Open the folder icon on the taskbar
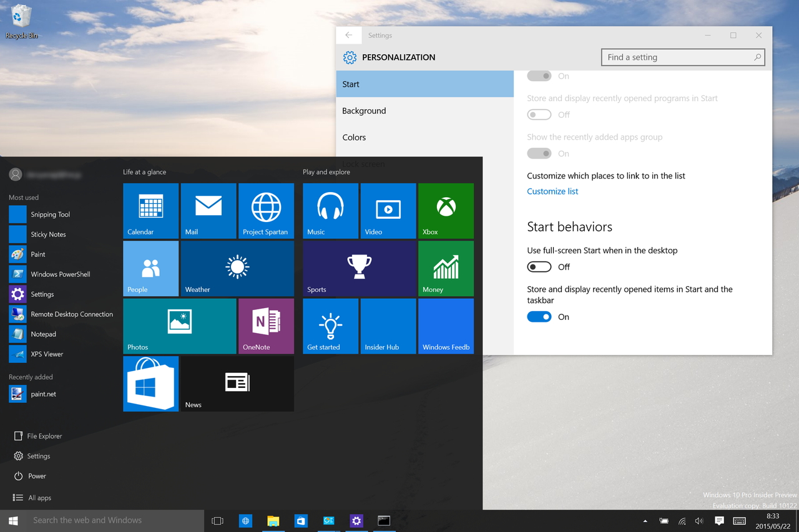799x532 pixels. (x=273, y=521)
